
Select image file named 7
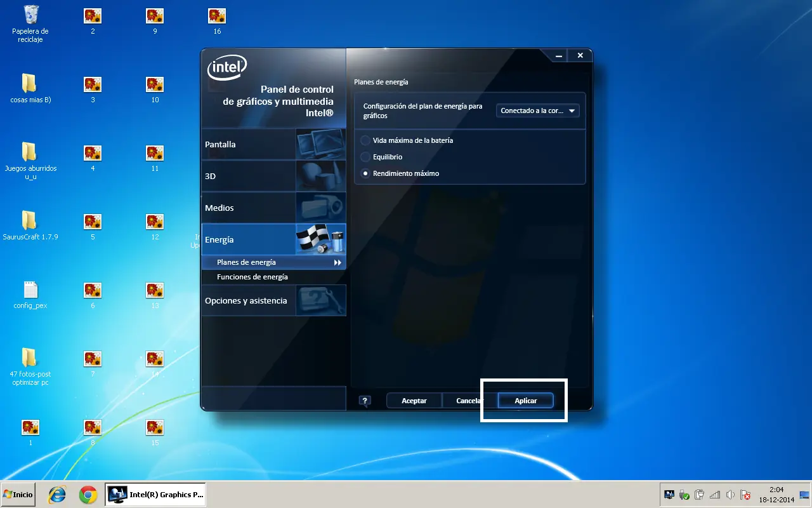(x=93, y=363)
